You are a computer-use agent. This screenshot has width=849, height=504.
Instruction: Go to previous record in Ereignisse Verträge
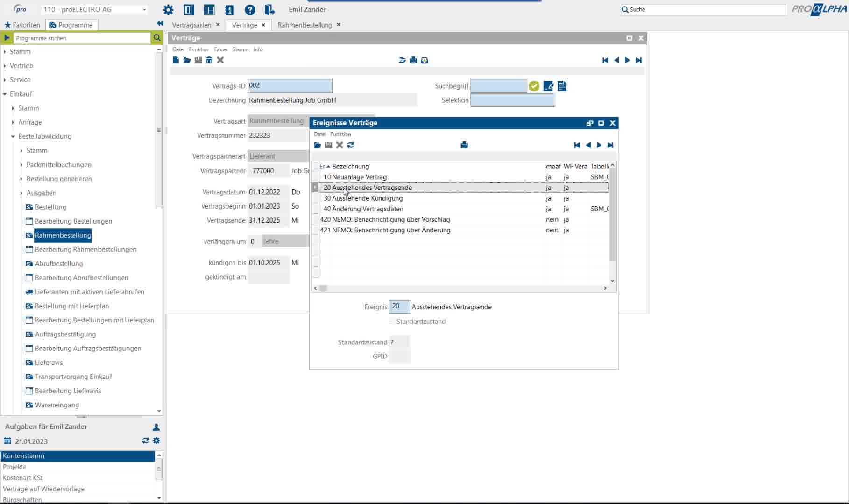click(588, 145)
